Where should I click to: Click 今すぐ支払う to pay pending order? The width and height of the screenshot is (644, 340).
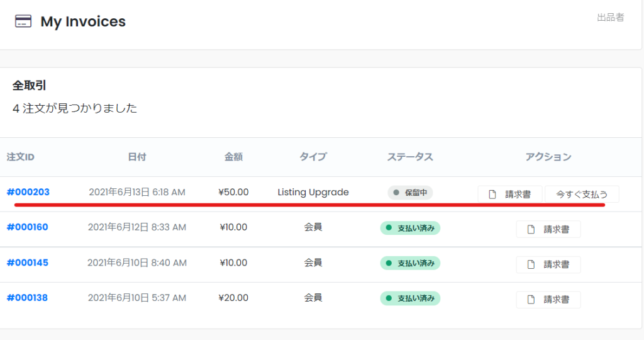coord(582,195)
